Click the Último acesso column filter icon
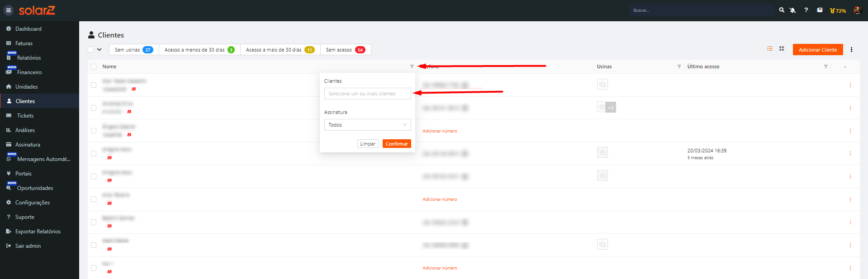868x279 pixels. 825,66
